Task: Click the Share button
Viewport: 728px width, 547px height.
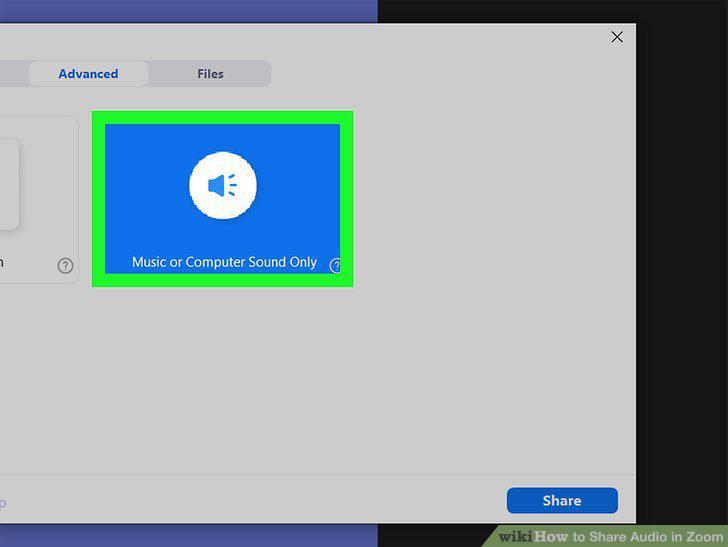Action: pyautogui.click(x=562, y=501)
